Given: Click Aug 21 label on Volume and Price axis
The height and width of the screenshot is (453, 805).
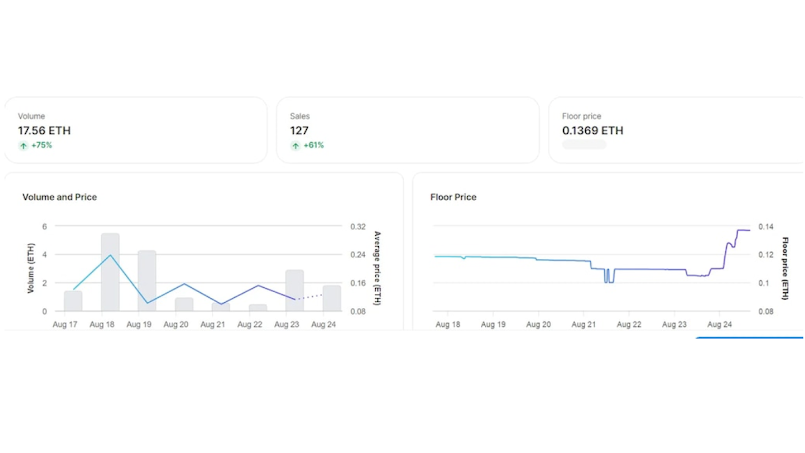Looking at the screenshot, I should (213, 325).
